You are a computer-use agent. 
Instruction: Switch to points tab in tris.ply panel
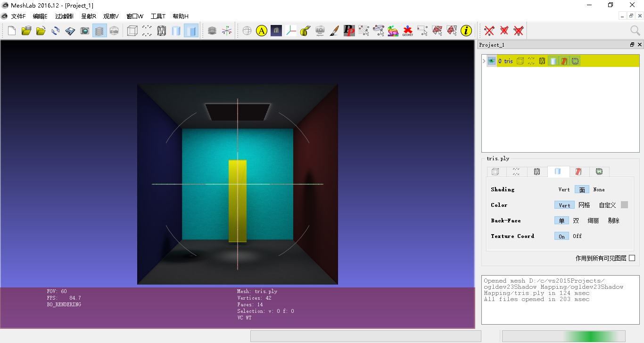516,172
